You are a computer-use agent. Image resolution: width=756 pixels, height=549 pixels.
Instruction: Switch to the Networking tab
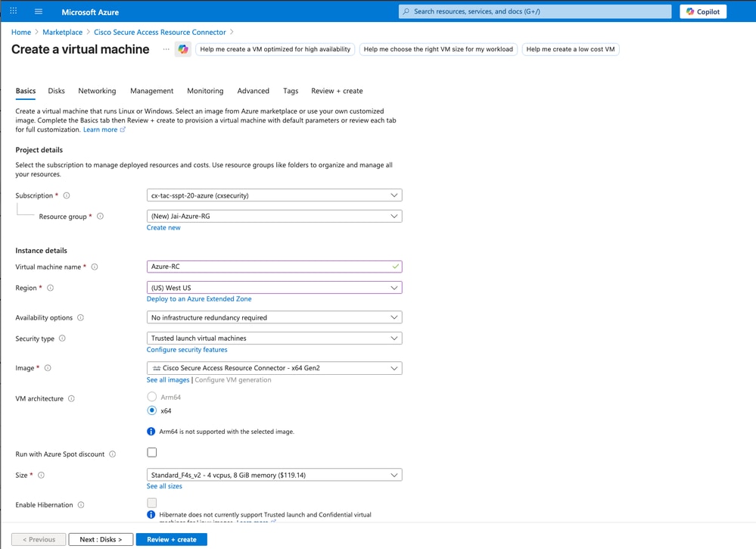click(x=97, y=90)
